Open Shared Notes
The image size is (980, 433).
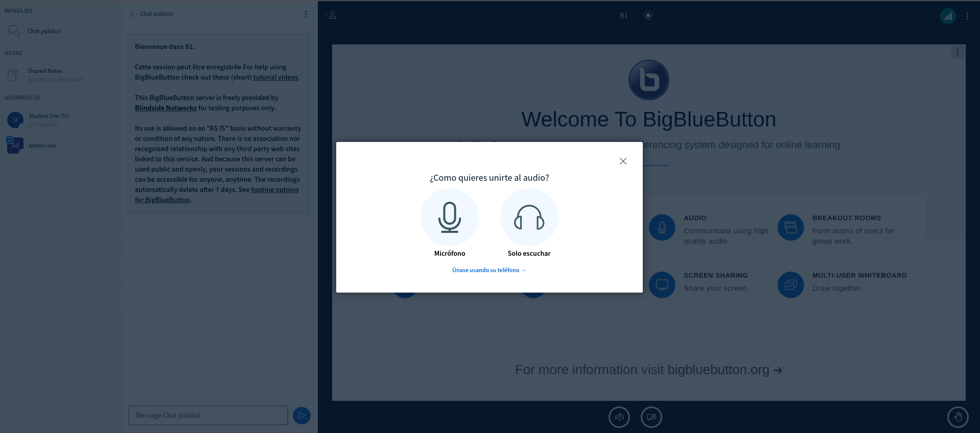tap(45, 75)
